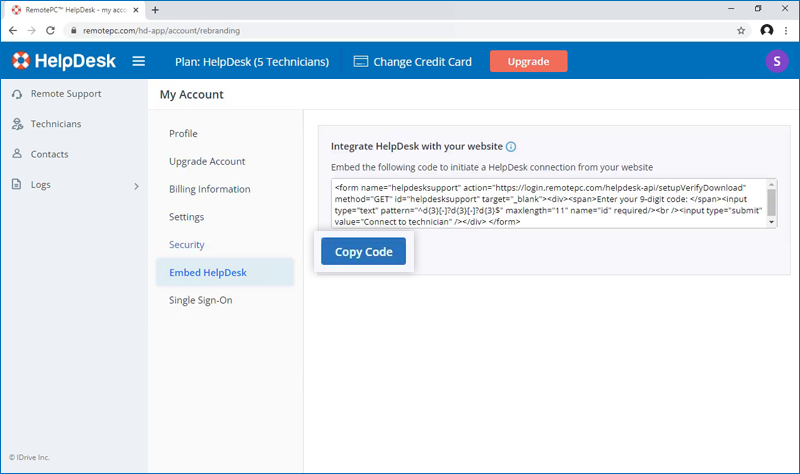Image resolution: width=800 pixels, height=474 pixels.
Task: Open a new browser tab
Action: pyautogui.click(x=155, y=10)
